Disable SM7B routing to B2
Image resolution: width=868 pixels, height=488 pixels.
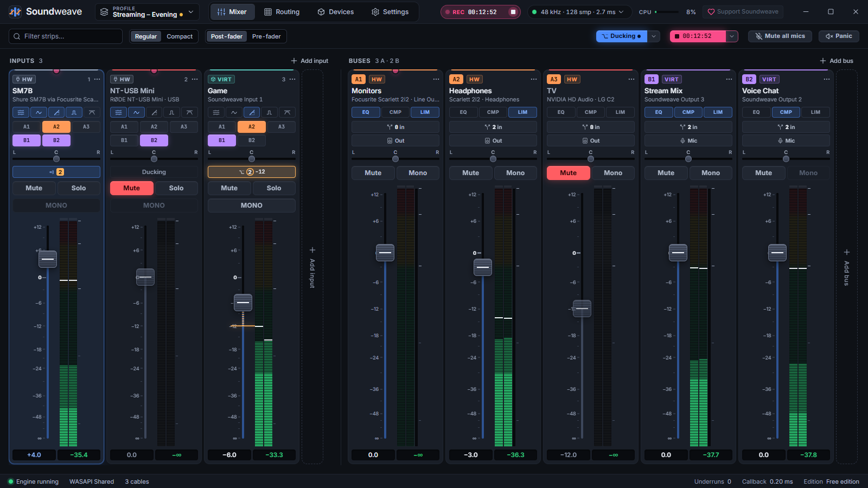coord(56,140)
